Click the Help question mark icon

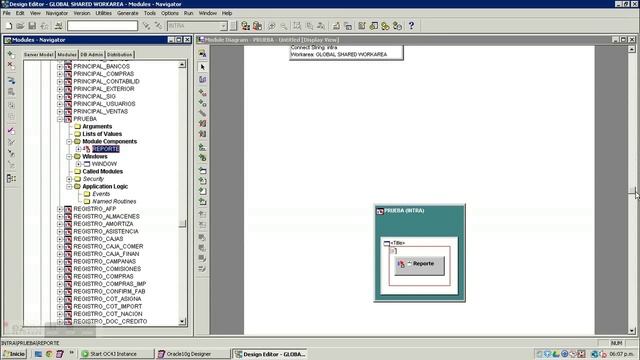pos(411,26)
